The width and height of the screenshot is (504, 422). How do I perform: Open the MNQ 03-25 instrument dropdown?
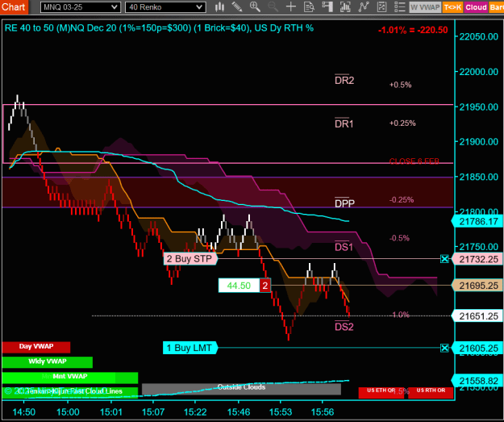pyautogui.click(x=81, y=7)
